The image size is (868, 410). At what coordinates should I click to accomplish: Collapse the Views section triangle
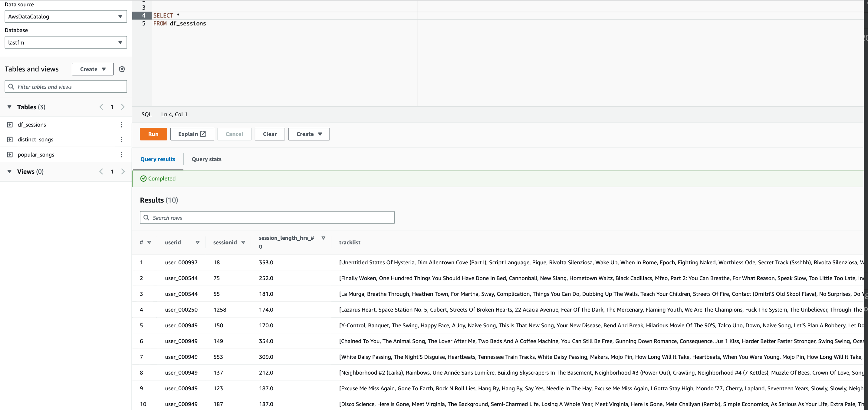tap(9, 171)
